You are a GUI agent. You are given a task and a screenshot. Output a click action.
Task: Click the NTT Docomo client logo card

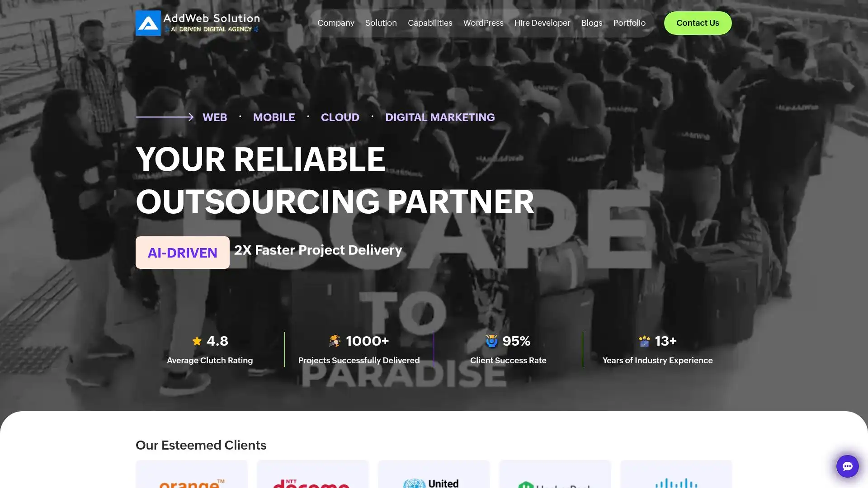[313, 474]
